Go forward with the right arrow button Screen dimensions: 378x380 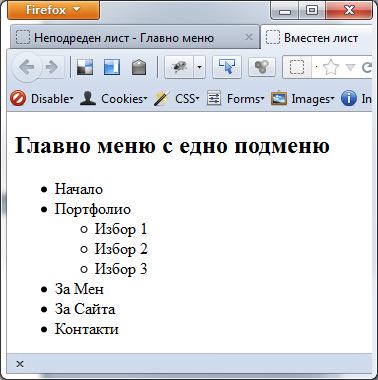[52, 68]
